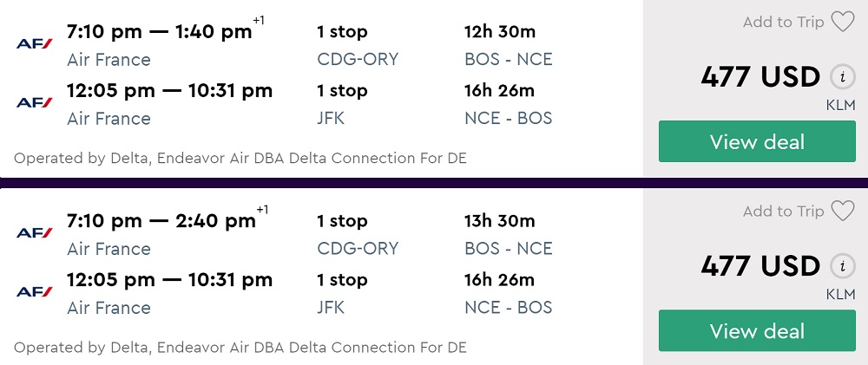
Task: Click Air France logo beside 7:10 pm — 1:40 pm
Action: pos(35,43)
